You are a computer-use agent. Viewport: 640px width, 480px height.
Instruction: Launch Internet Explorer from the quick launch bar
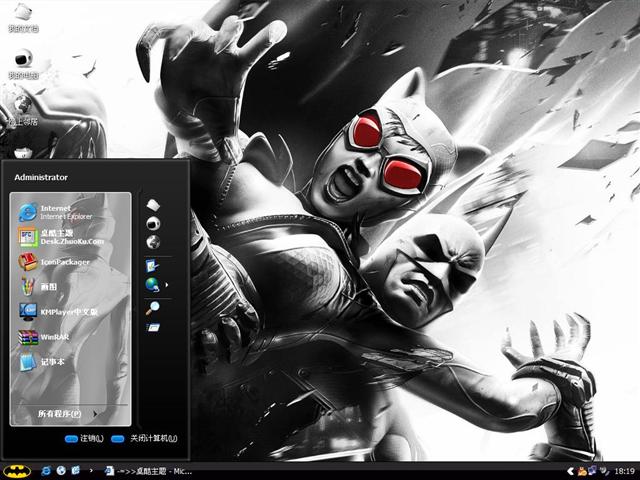coord(46,471)
